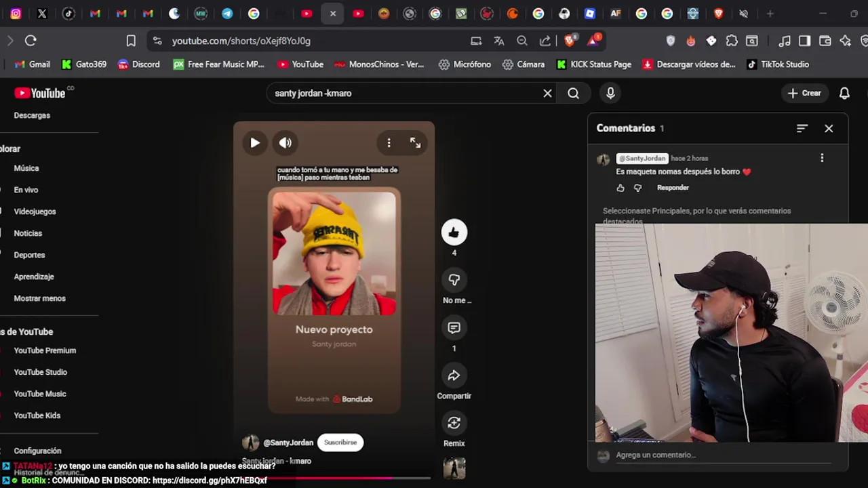Subscribe to SantyJordan with Suscribirse
The image size is (868, 488).
pos(340,443)
